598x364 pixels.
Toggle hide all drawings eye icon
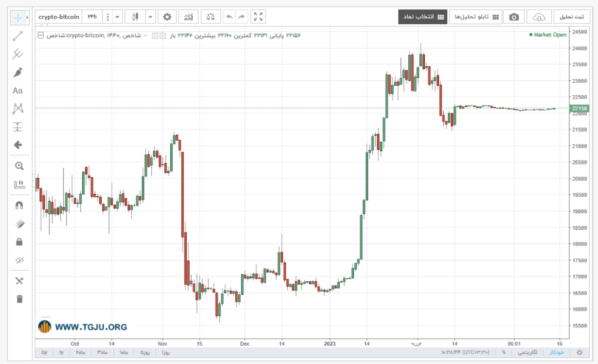click(x=19, y=260)
